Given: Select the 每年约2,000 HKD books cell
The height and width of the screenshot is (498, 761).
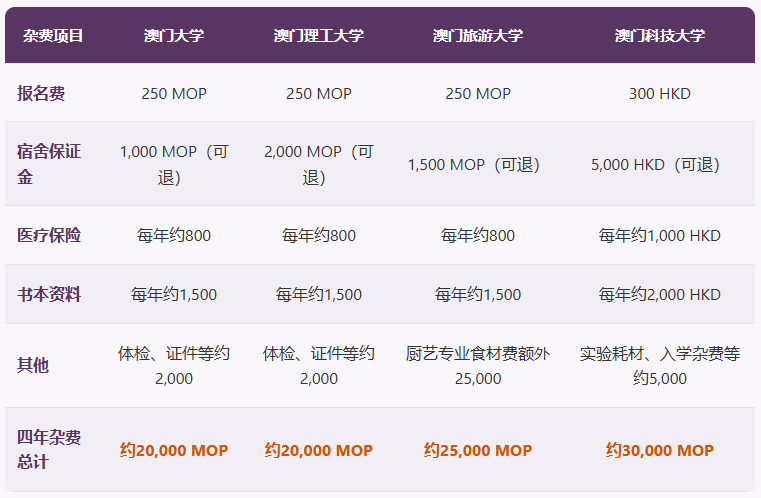Looking at the screenshot, I should [x=660, y=295].
